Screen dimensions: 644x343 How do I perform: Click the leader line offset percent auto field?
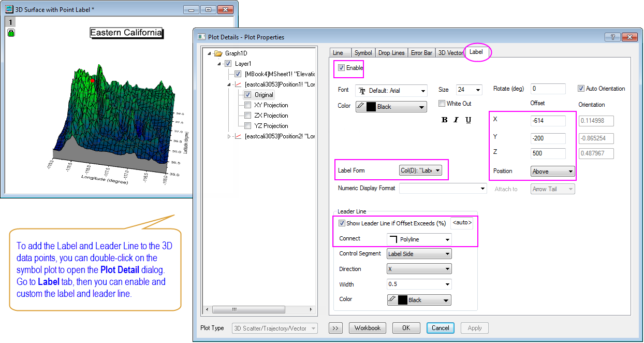[x=462, y=223]
